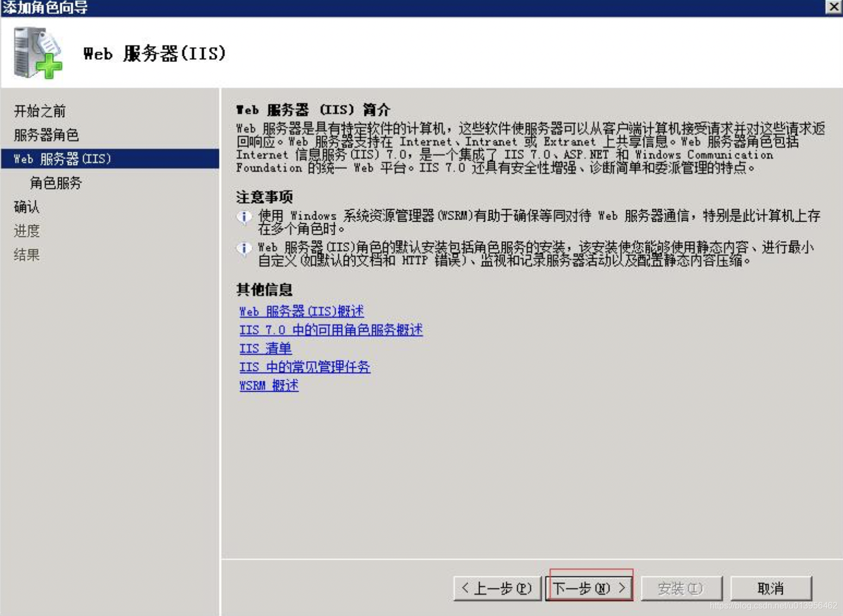The width and height of the screenshot is (843, 616).
Task: Click the 上一步(P) button
Action: click(497, 588)
